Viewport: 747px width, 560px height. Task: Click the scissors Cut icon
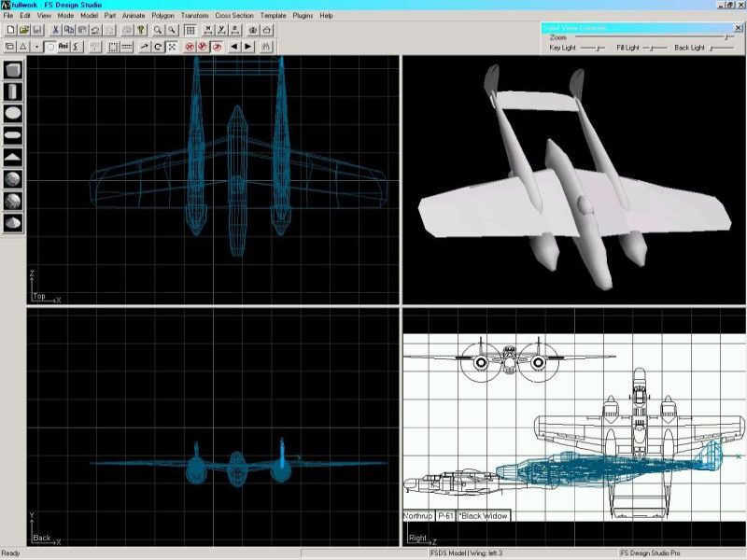[55, 31]
